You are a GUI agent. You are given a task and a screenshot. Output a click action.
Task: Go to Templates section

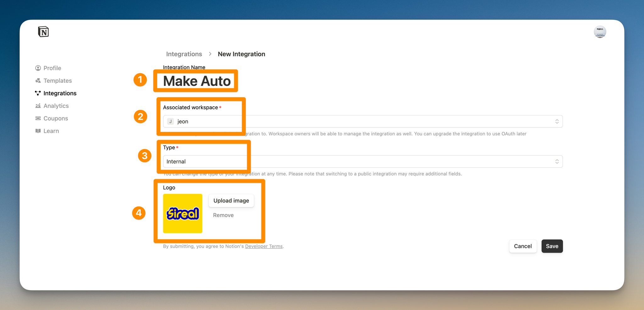(x=58, y=81)
